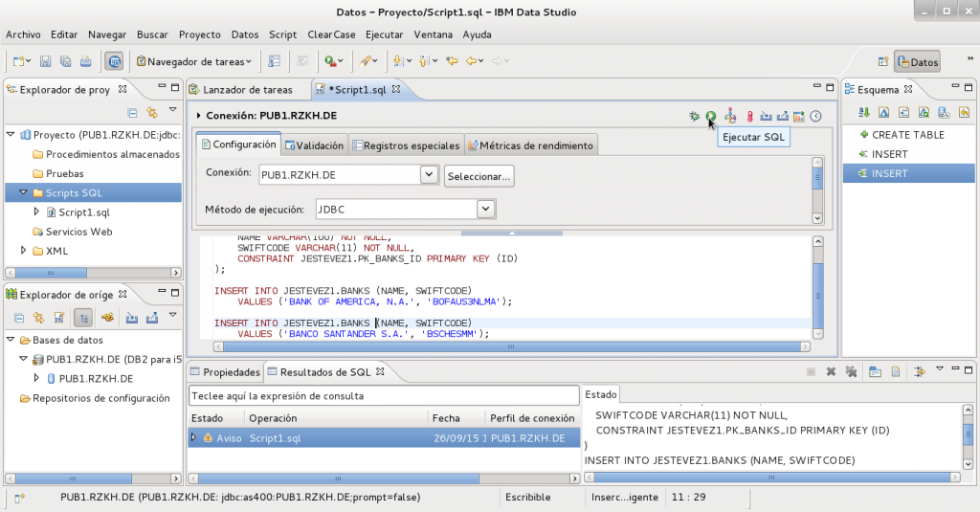The width and height of the screenshot is (980, 512).
Task: Open Visual Explain tree-diagram icon
Action: [x=730, y=116]
